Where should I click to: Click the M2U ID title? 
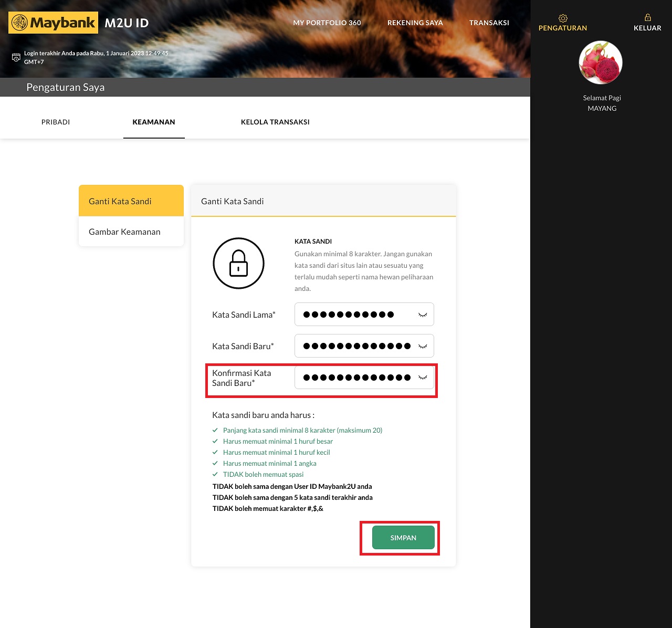tap(127, 23)
